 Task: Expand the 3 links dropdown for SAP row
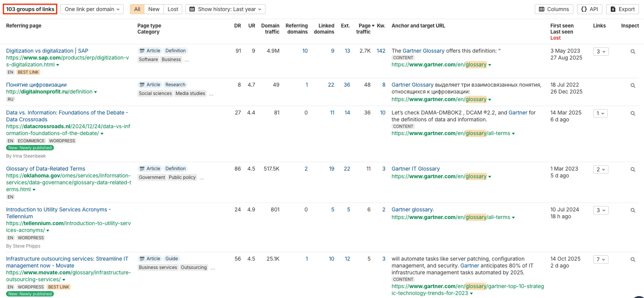[x=600, y=52]
